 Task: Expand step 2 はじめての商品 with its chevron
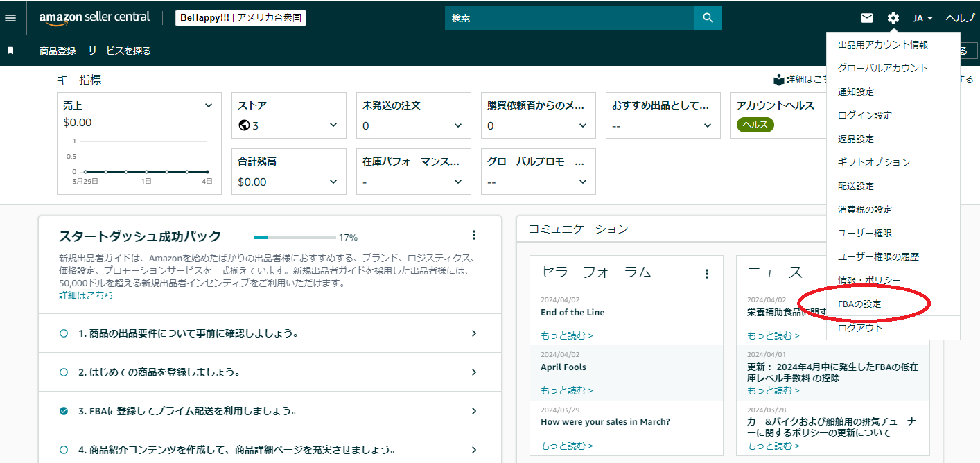(474, 372)
